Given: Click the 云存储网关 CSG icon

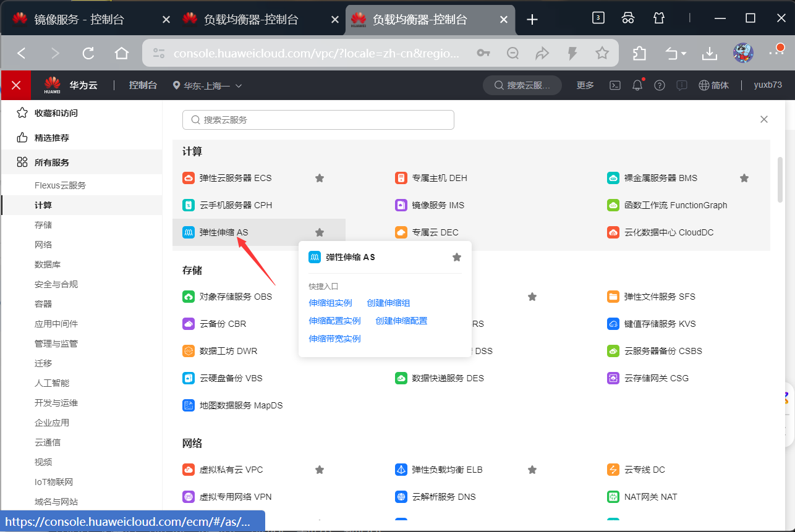Looking at the screenshot, I should click(x=613, y=378).
